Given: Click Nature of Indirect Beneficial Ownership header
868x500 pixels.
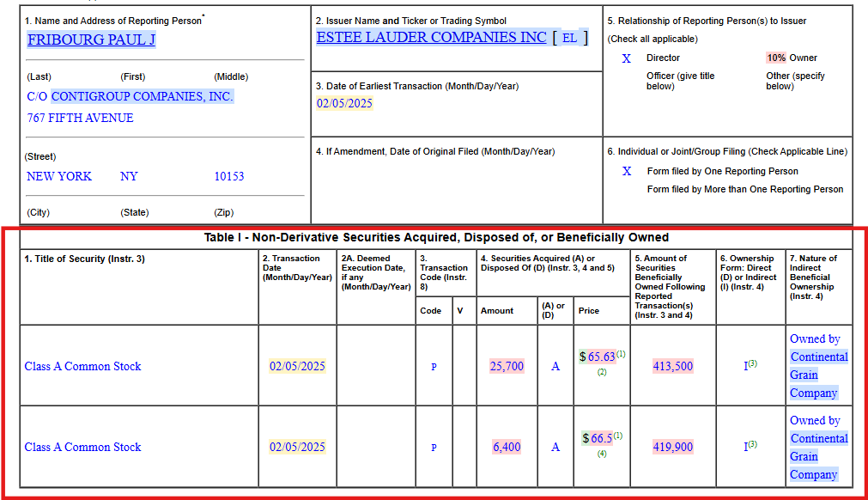Looking at the screenshot, I should [x=813, y=277].
